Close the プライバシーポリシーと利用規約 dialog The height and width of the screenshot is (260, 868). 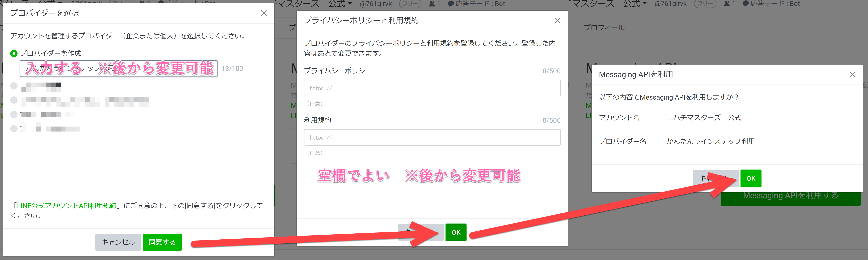(558, 21)
